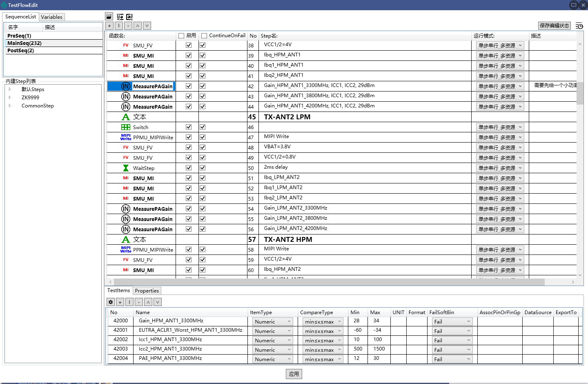Click the up arrow button above the step table
588x384 pixels.
[138, 26]
